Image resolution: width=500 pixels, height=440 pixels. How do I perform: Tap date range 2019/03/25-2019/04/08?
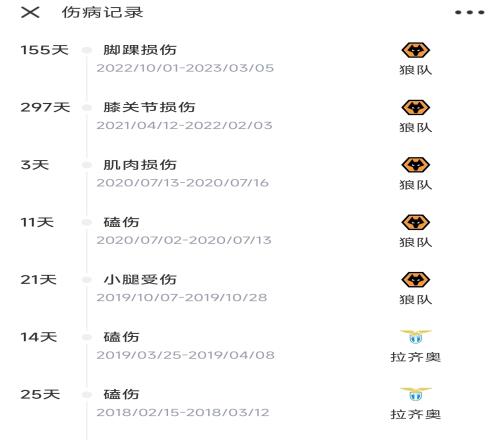(185, 355)
